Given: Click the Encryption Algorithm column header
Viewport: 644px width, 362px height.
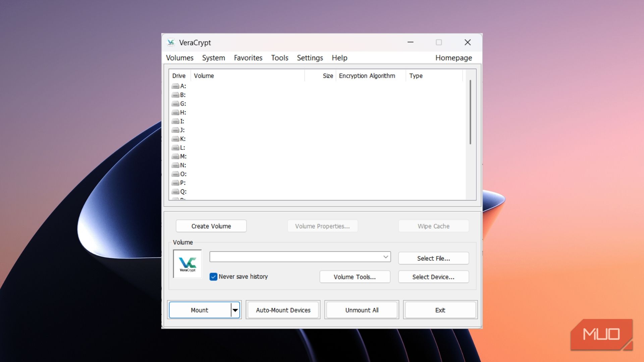Looking at the screenshot, I should [371, 76].
